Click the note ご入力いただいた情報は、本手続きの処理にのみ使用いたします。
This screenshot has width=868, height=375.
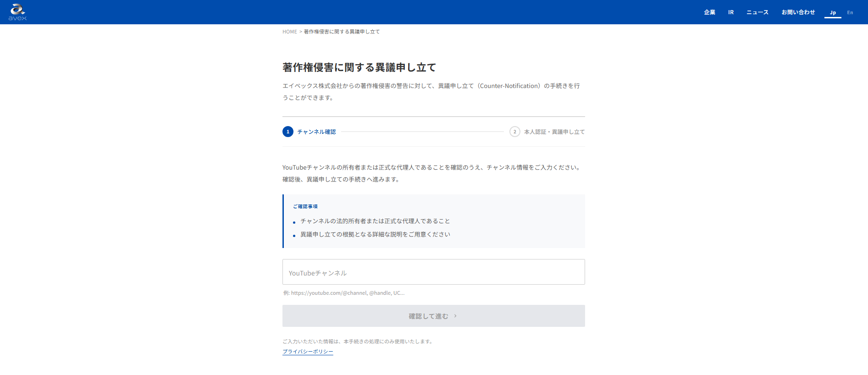tap(358, 342)
